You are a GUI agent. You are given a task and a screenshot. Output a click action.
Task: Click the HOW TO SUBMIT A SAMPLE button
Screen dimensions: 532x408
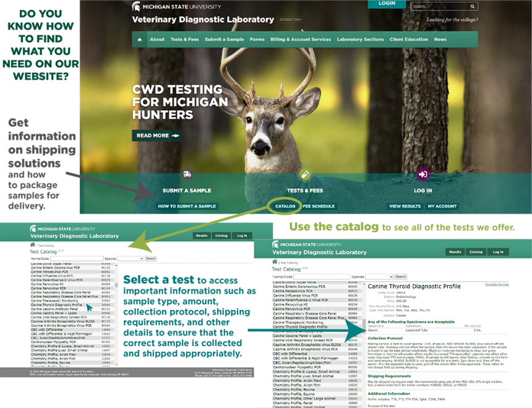(x=187, y=206)
